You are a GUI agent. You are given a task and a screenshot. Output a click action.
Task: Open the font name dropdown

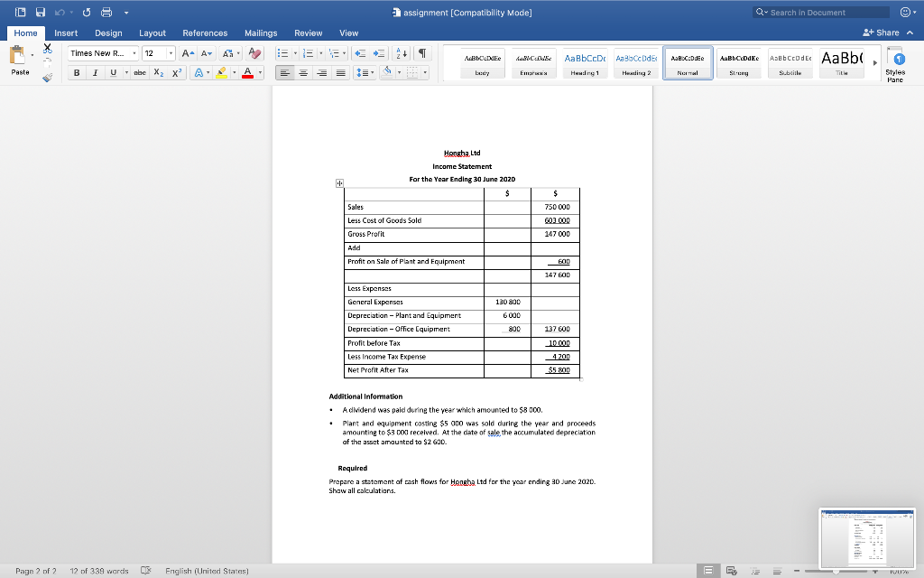134,53
